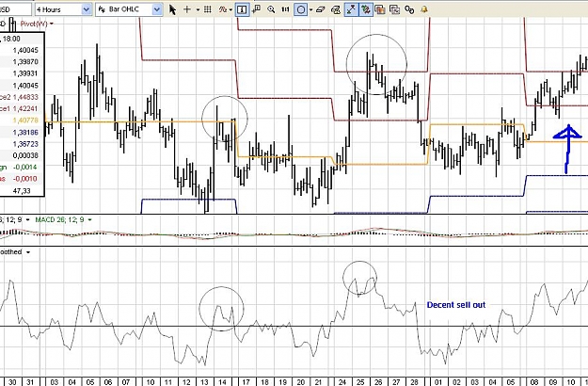Viewport: 588px width, 386px height.
Task: Click the link charts chain icon
Action: click(x=409, y=9)
